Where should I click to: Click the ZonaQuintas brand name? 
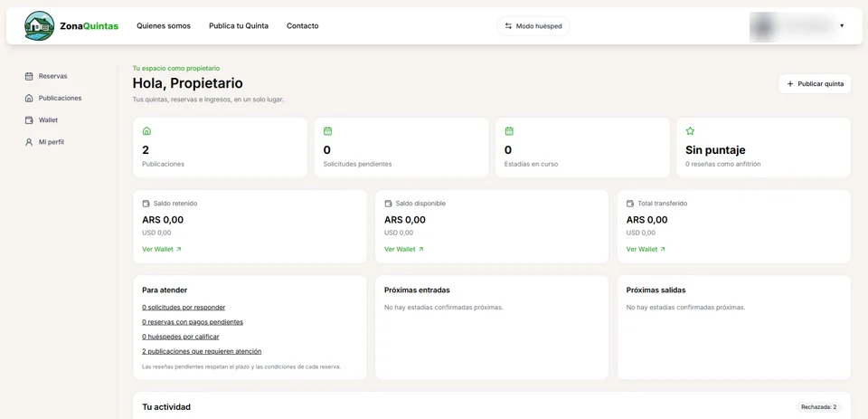pyautogui.click(x=90, y=26)
